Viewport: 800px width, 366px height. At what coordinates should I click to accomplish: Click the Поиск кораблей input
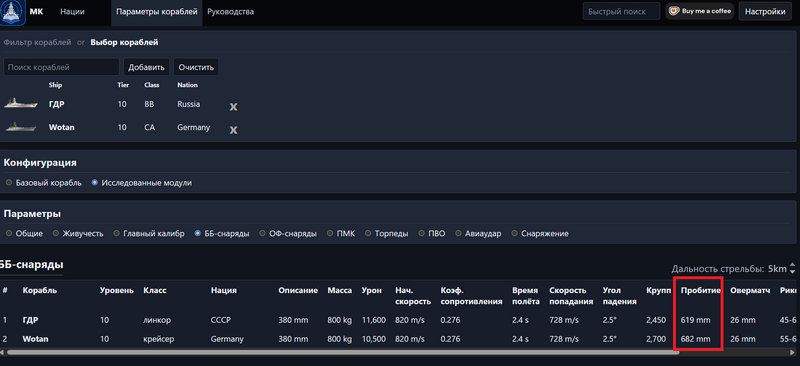(x=61, y=67)
